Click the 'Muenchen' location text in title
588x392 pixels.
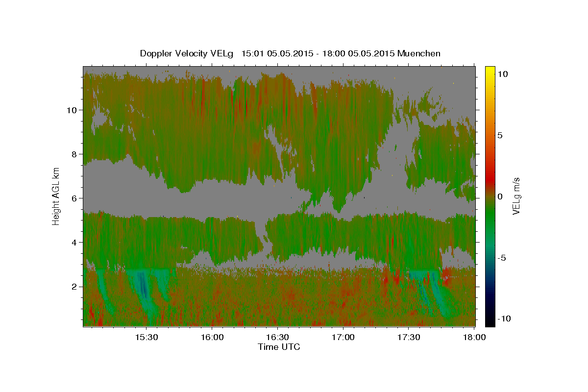pos(419,53)
